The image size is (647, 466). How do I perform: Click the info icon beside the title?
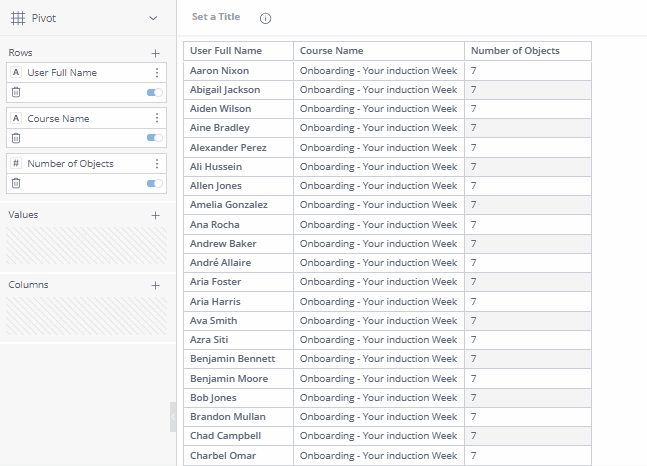265,19
